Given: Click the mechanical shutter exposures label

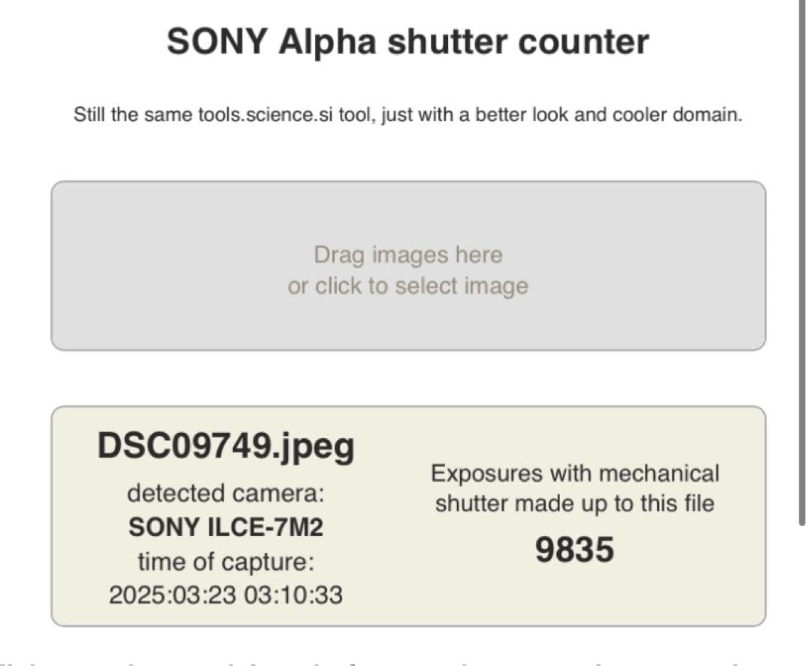Looking at the screenshot, I should coord(575,489).
